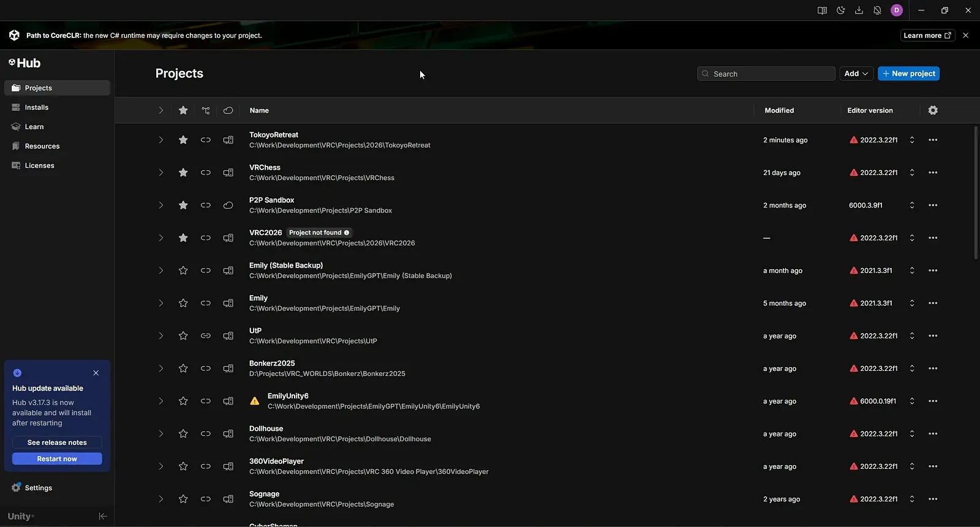Open the Learn section

click(57, 127)
